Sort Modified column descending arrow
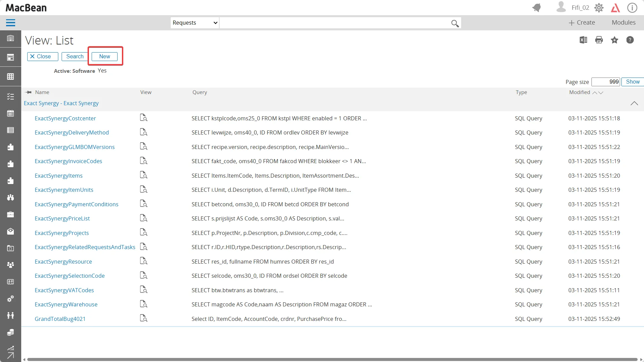Image resolution: width=644 pixels, height=362 pixels. pyautogui.click(x=601, y=92)
